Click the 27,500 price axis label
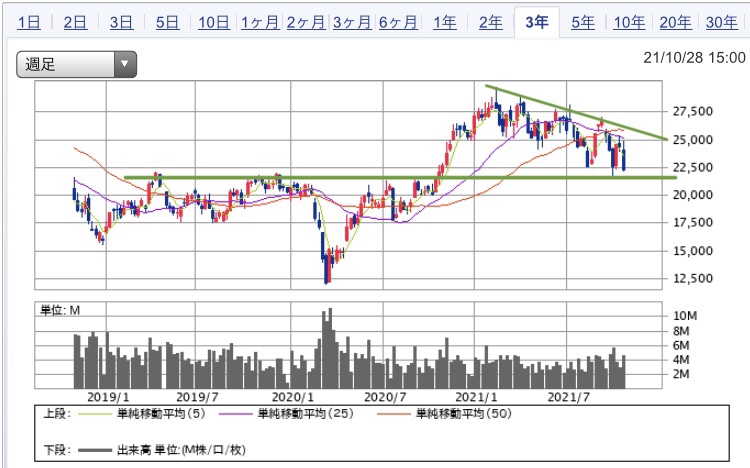The height and width of the screenshot is (468, 750). [x=693, y=111]
